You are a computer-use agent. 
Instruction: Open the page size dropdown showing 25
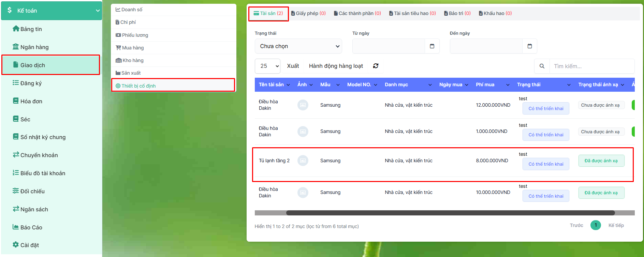pos(267,66)
